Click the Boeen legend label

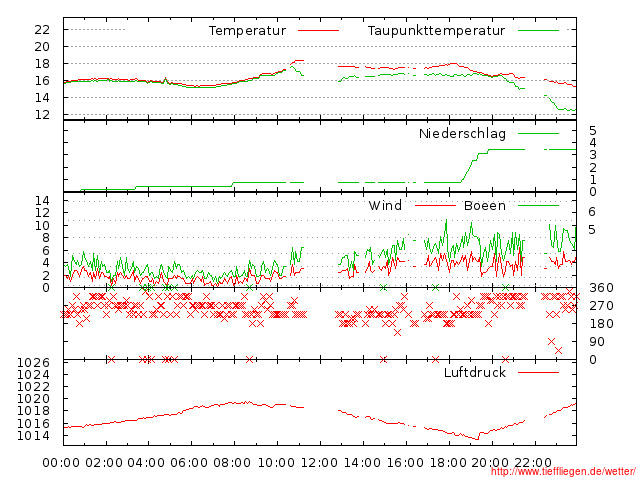(x=484, y=205)
